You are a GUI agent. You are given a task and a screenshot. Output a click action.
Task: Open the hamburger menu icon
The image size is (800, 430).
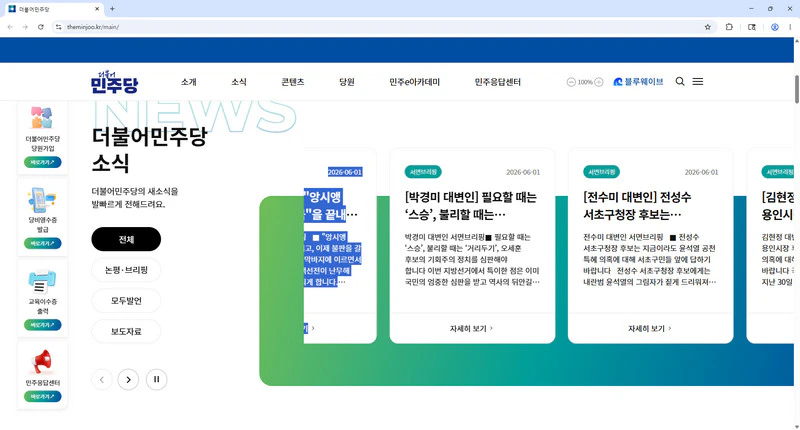(697, 82)
